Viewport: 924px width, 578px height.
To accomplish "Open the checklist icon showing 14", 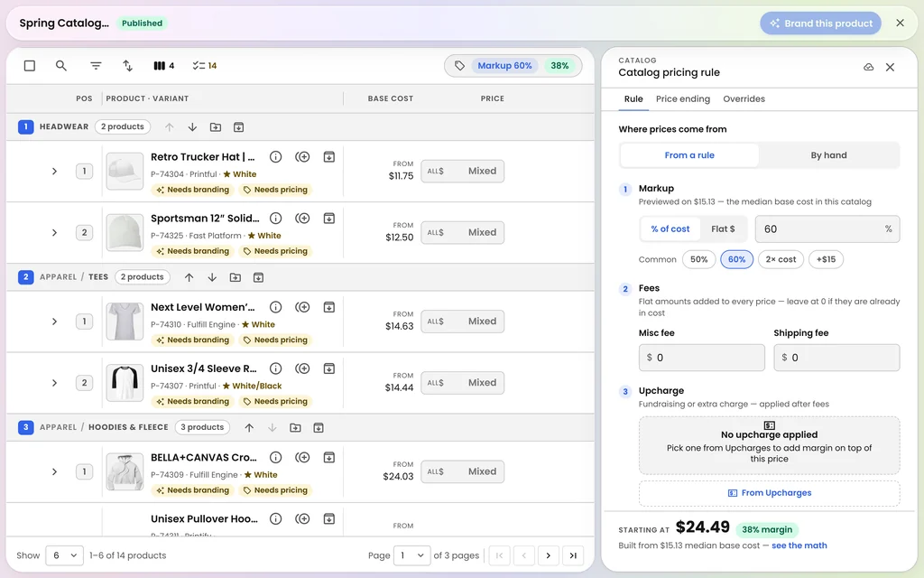I will (205, 65).
